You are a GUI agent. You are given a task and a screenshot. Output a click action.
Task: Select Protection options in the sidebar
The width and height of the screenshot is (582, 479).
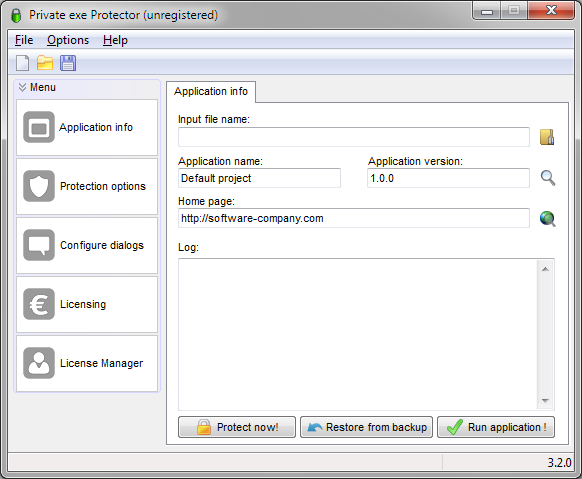tap(87, 186)
